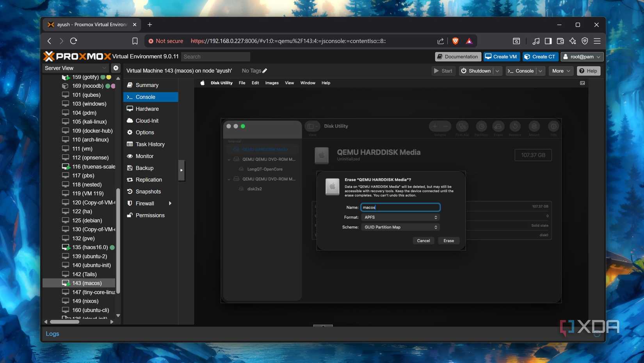Open the browser playlist music icon

536,41
